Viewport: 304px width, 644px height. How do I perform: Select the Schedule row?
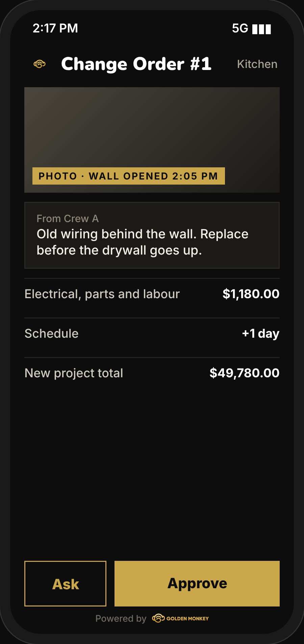[x=152, y=334]
